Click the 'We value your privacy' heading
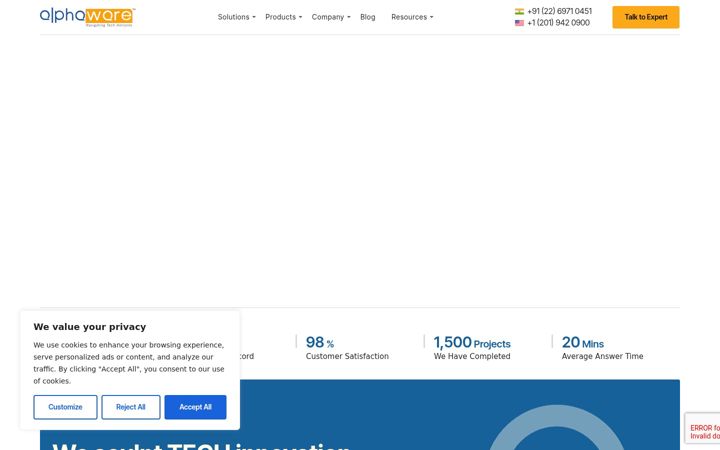720x450 pixels. [90, 327]
